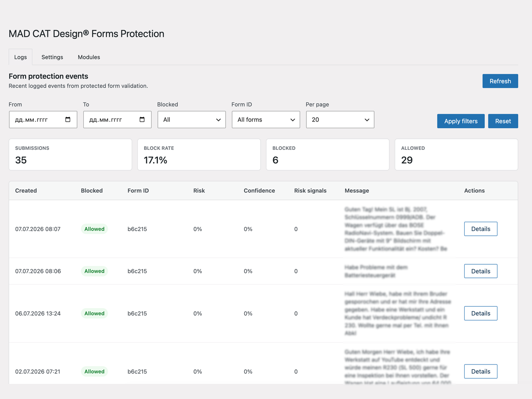Image resolution: width=532 pixels, height=399 pixels.
Task: Click the Form ID column header
Action: click(138, 191)
